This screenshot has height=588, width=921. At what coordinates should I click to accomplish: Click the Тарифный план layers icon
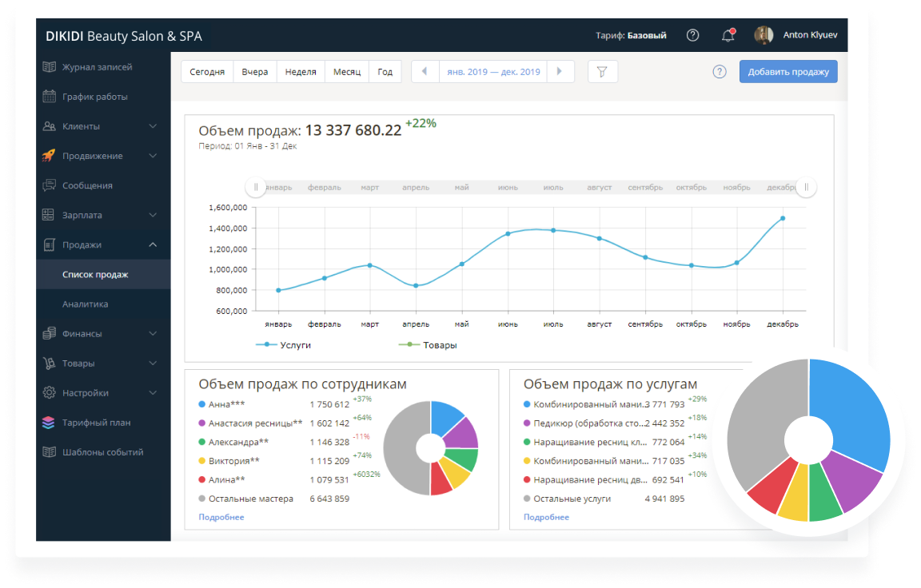50,423
